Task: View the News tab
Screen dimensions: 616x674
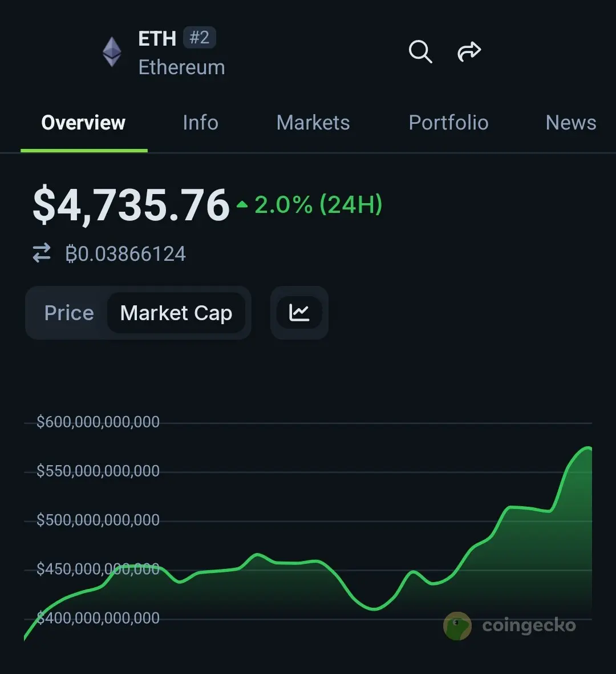Action: (x=571, y=123)
